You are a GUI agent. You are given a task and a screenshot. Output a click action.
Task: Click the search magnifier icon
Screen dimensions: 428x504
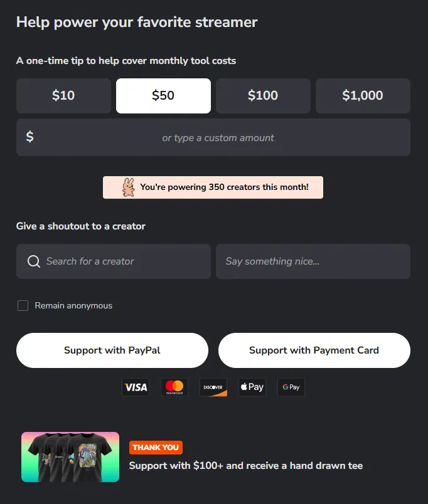coord(33,261)
